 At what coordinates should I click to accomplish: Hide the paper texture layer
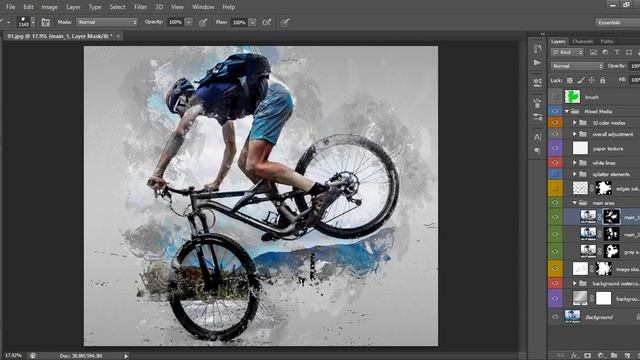[555, 148]
